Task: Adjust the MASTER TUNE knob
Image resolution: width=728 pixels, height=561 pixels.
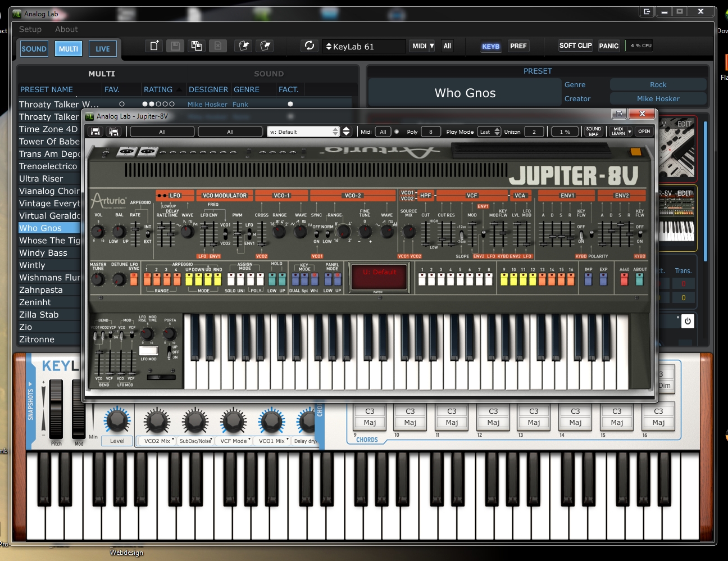Action: tap(98, 279)
